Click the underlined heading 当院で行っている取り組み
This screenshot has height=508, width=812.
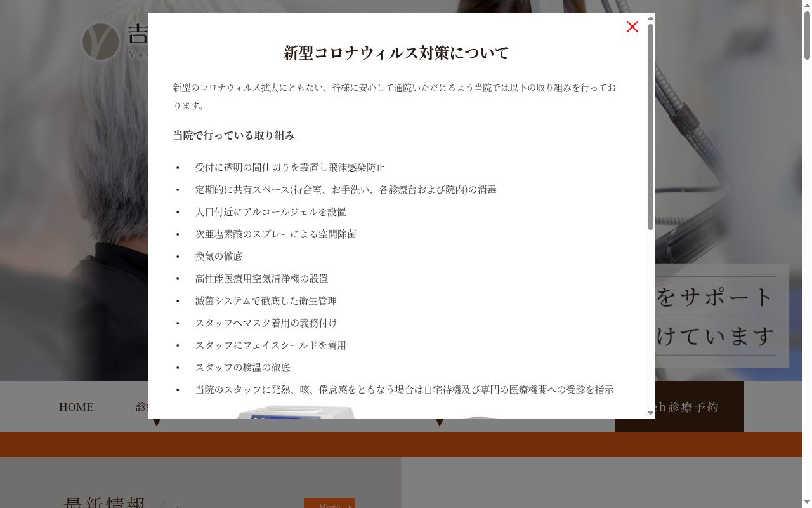point(234,135)
